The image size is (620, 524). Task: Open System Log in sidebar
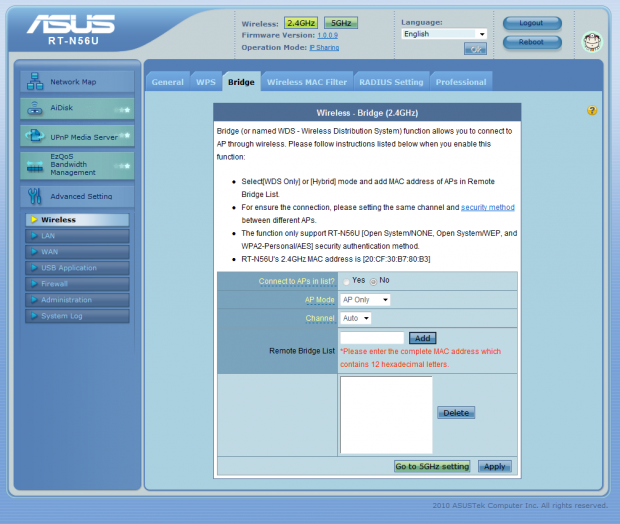coord(78,316)
